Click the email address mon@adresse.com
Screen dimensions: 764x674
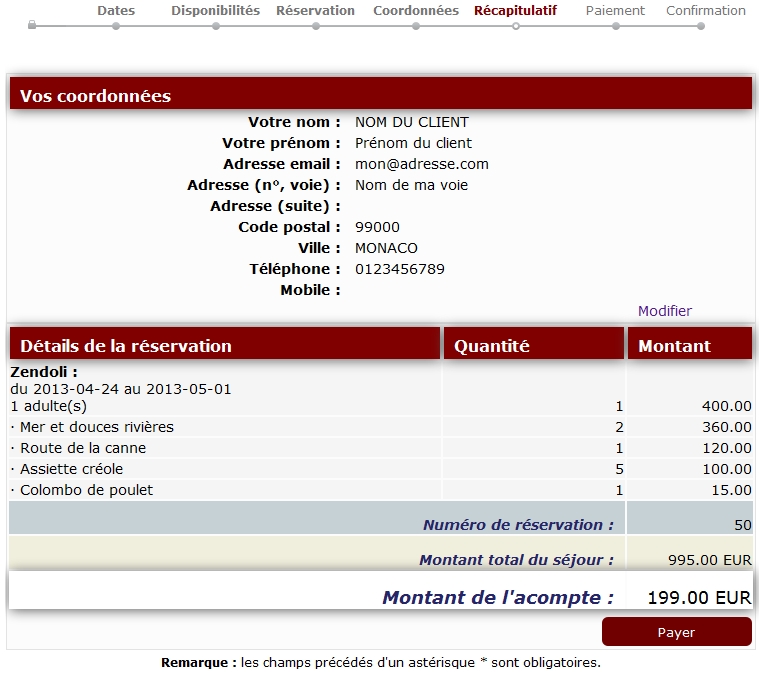(422, 164)
